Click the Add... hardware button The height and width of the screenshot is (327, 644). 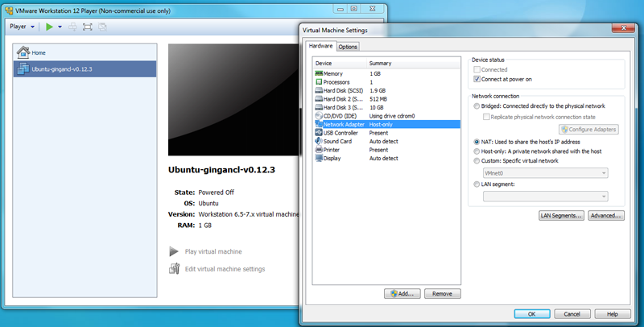pyautogui.click(x=402, y=293)
